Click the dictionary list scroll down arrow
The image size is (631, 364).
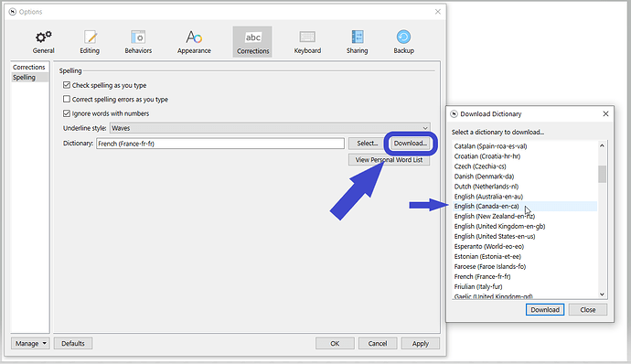click(602, 294)
